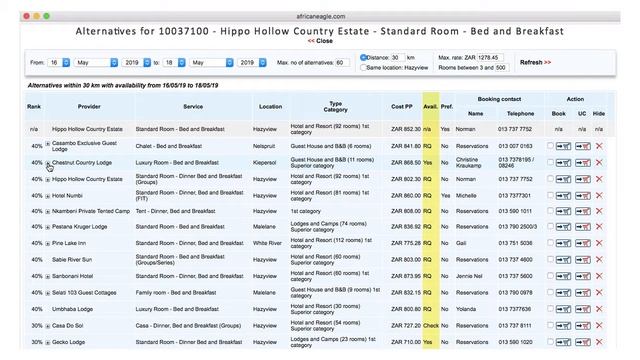This screenshot has width=640, height=360.
Task: Book cart icon for Hotel Numbi
Action: (x=563, y=196)
